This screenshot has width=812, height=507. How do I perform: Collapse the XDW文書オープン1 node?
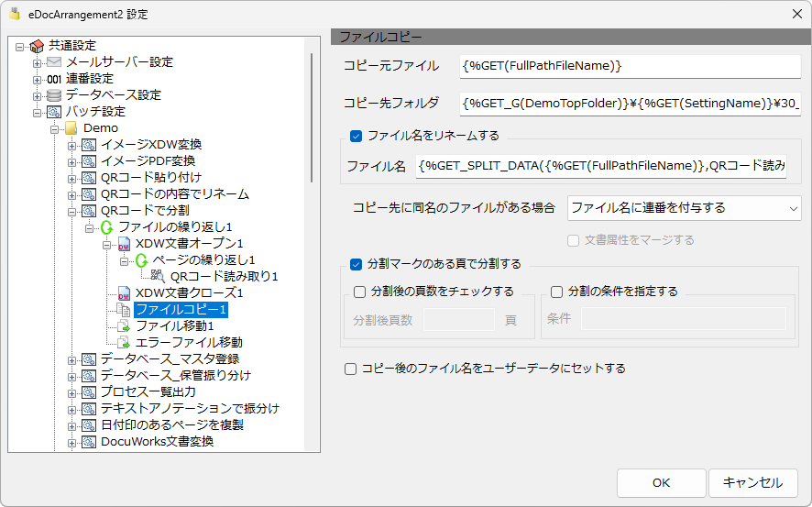coord(106,245)
